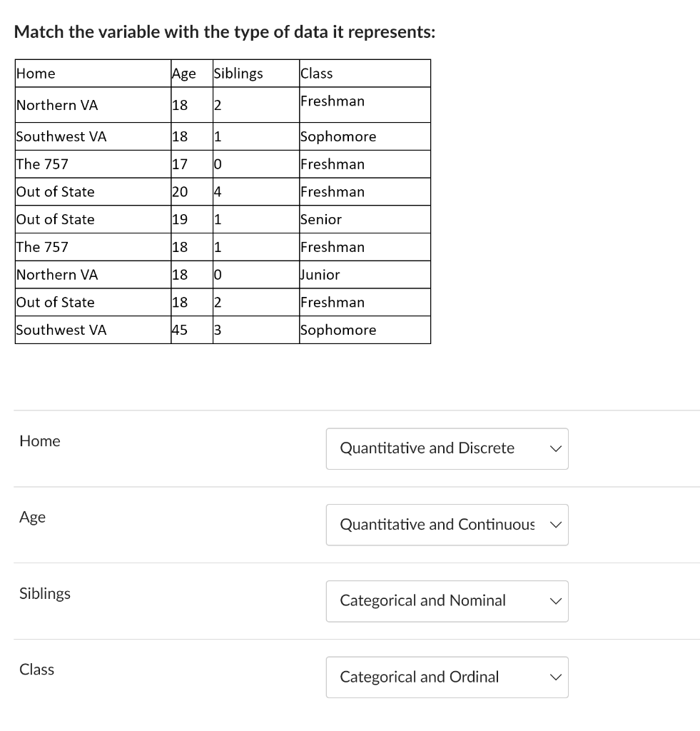Click the Home label in matching list

[40, 441]
